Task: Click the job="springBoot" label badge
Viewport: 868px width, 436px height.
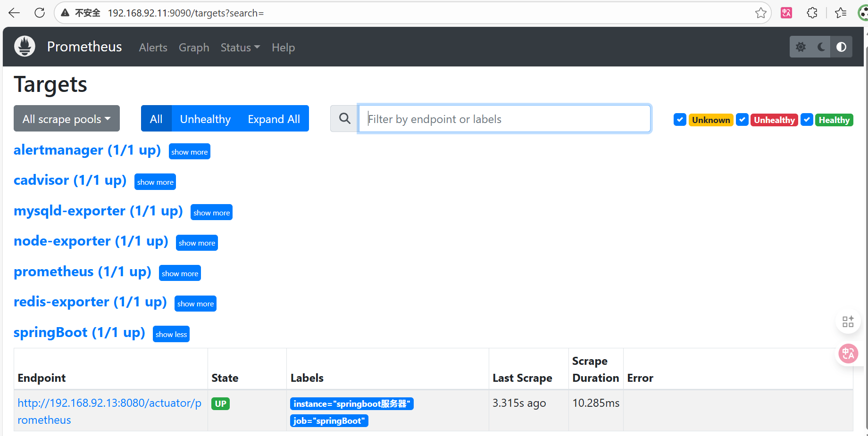Action: tap(329, 420)
